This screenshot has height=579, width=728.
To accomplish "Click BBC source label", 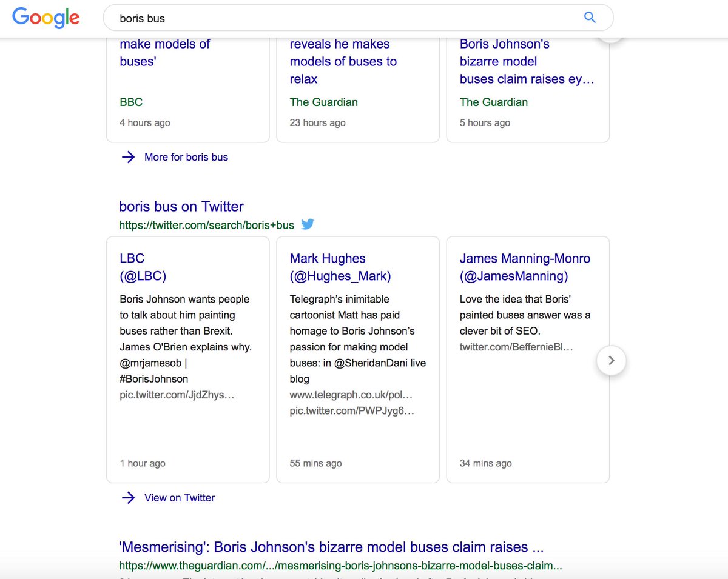I will [x=131, y=102].
